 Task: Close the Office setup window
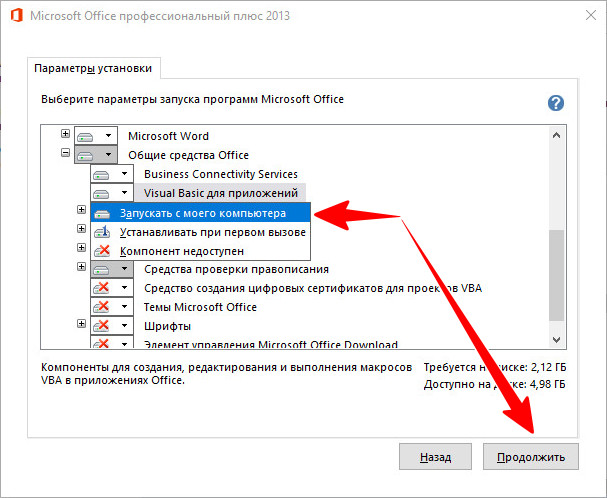tap(591, 15)
